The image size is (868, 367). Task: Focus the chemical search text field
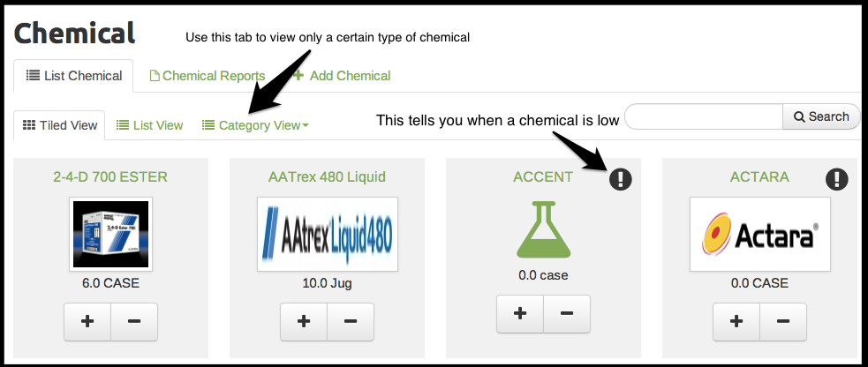pyautogui.click(x=704, y=116)
